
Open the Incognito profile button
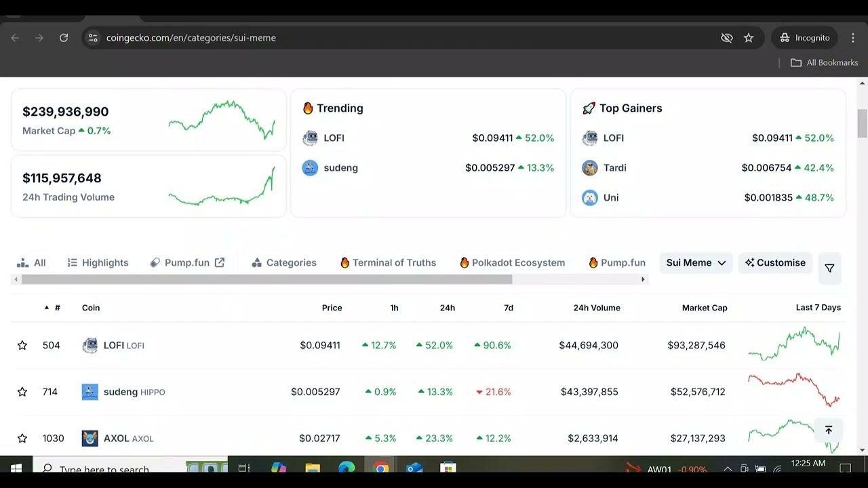coord(805,38)
